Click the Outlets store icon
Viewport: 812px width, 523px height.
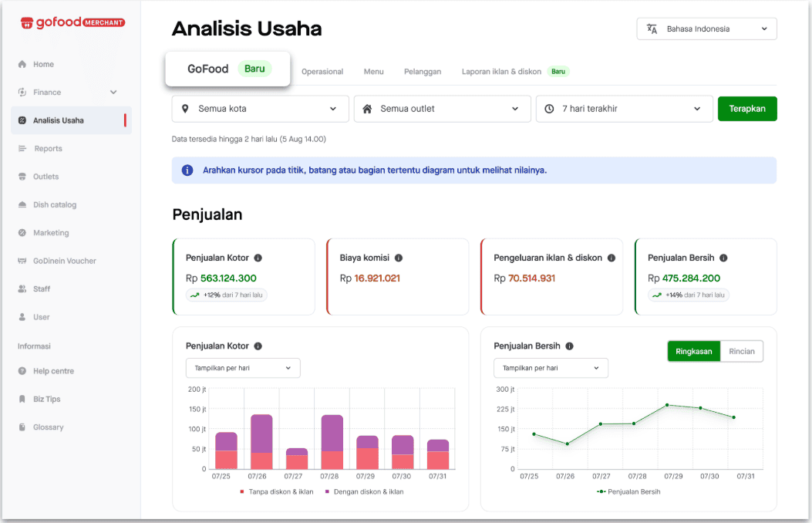[x=22, y=177]
